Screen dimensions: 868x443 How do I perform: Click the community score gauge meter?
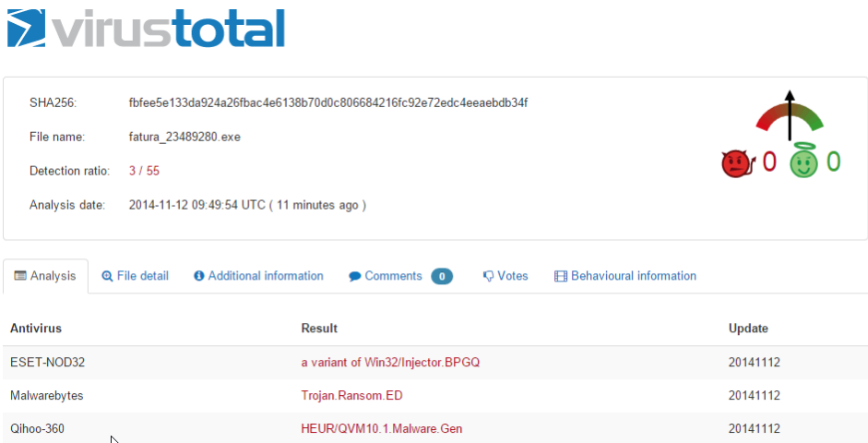click(x=790, y=115)
